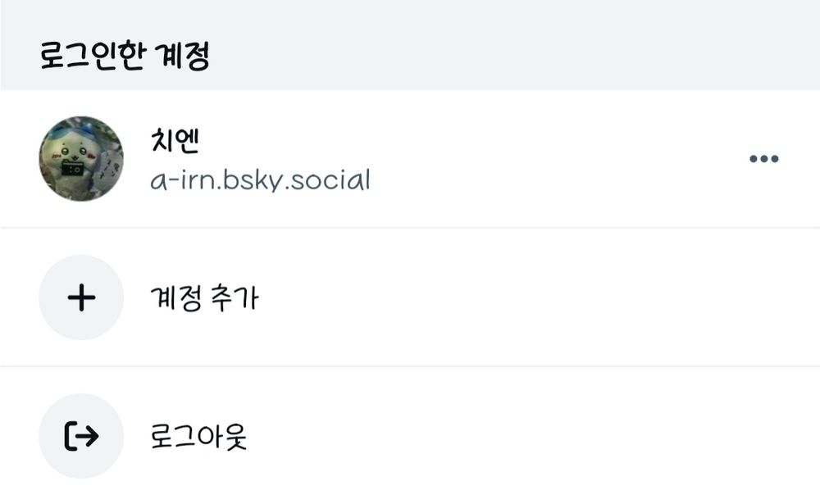Image resolution: width=820 pixels, height=504 pixels.
Task: Click the gray circle behind the plus sign
Action: (81, 297)
